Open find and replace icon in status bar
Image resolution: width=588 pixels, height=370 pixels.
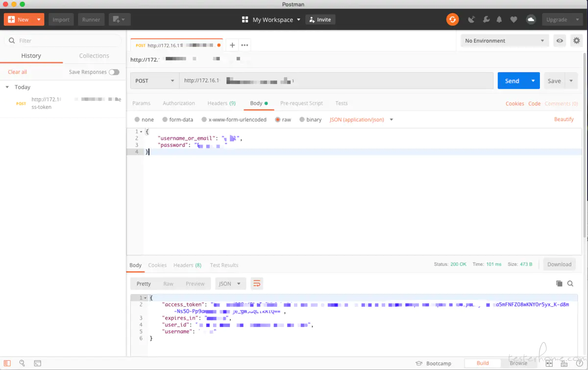pos(22,363)
